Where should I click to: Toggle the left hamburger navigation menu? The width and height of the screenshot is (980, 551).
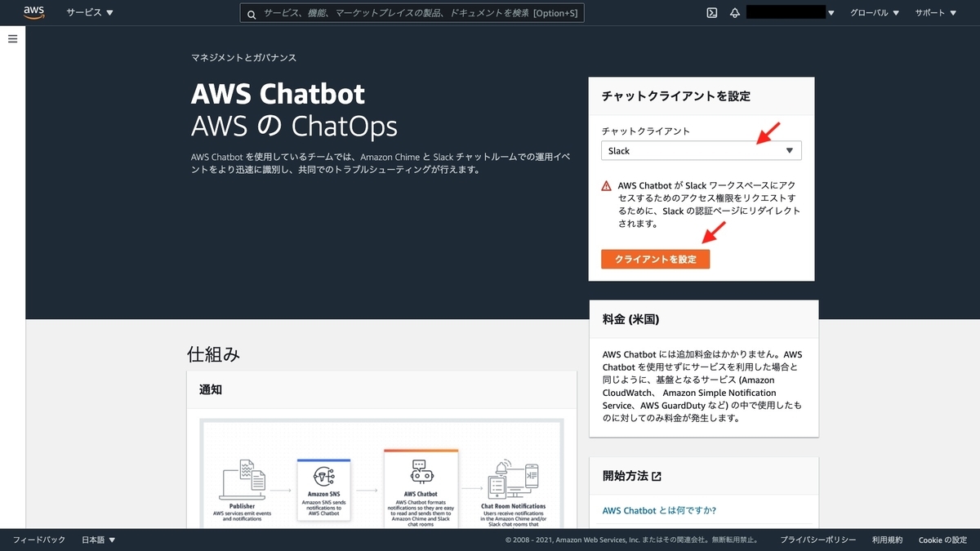pyautogui.click(x=12, y=39)
